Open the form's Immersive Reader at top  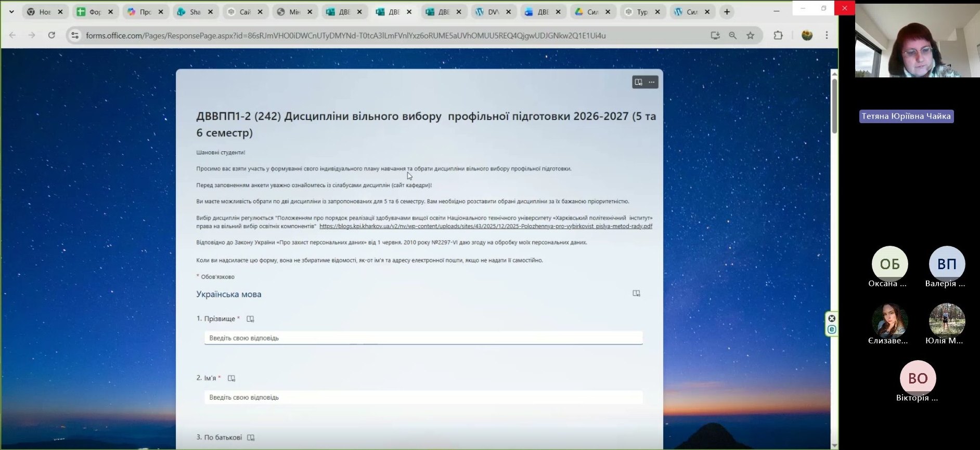point(638,82)
